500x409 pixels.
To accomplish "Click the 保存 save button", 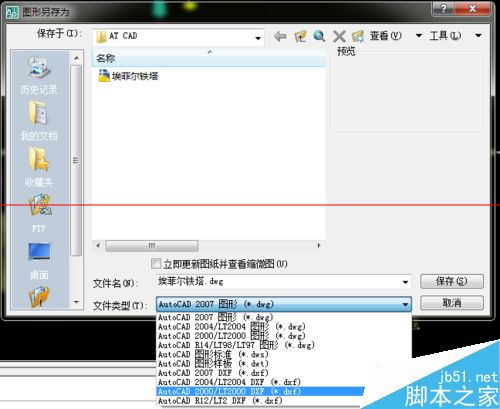I will coord(452,281).
